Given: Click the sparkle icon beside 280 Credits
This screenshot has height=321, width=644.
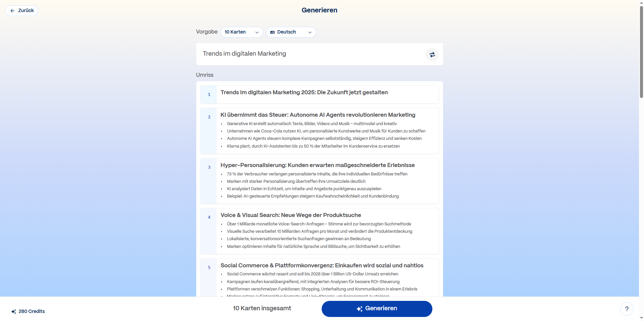Looking at the screenshot, I should (14, 312).
